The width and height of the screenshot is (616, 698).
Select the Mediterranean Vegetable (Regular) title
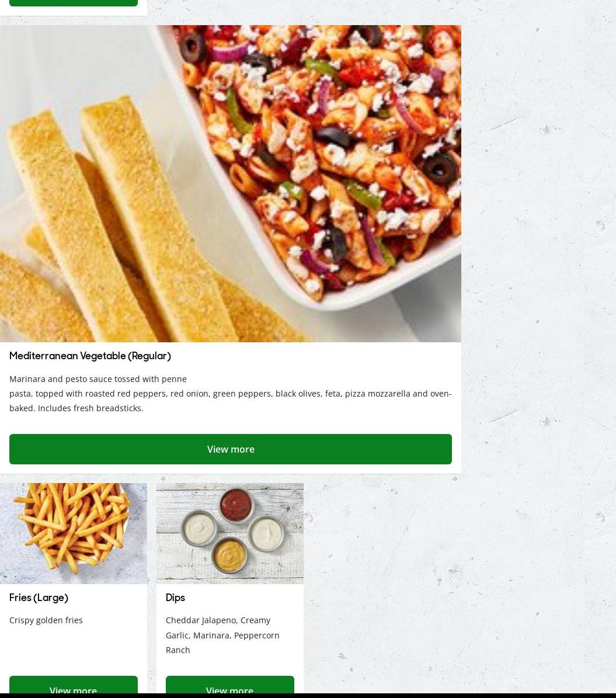(90, 356)
